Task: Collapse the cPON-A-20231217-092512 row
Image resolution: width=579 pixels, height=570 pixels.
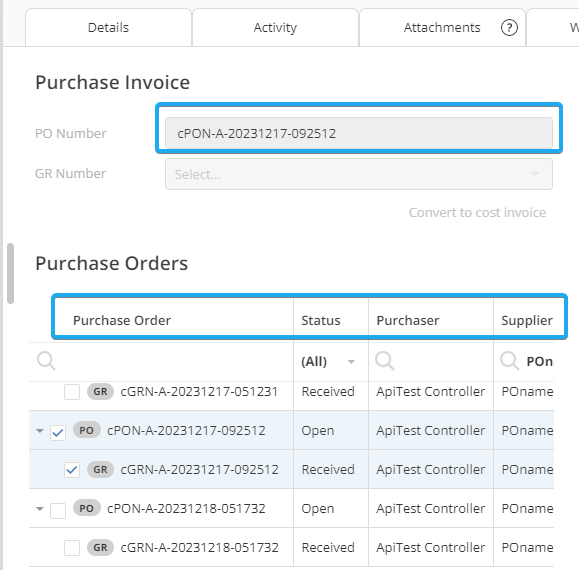Action: coord(40,430)
